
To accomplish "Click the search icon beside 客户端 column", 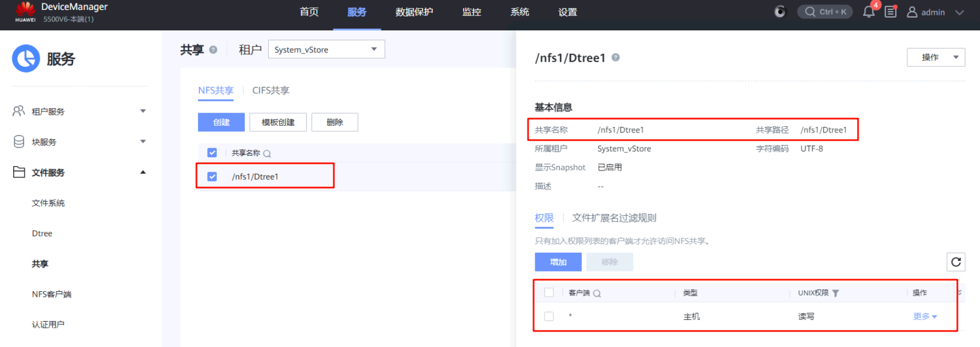I will tap(597, 293).
